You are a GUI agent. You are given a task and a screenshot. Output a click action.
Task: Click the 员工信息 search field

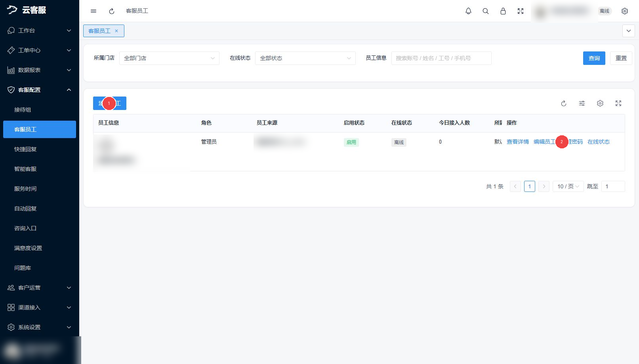(x=441, y=58)
